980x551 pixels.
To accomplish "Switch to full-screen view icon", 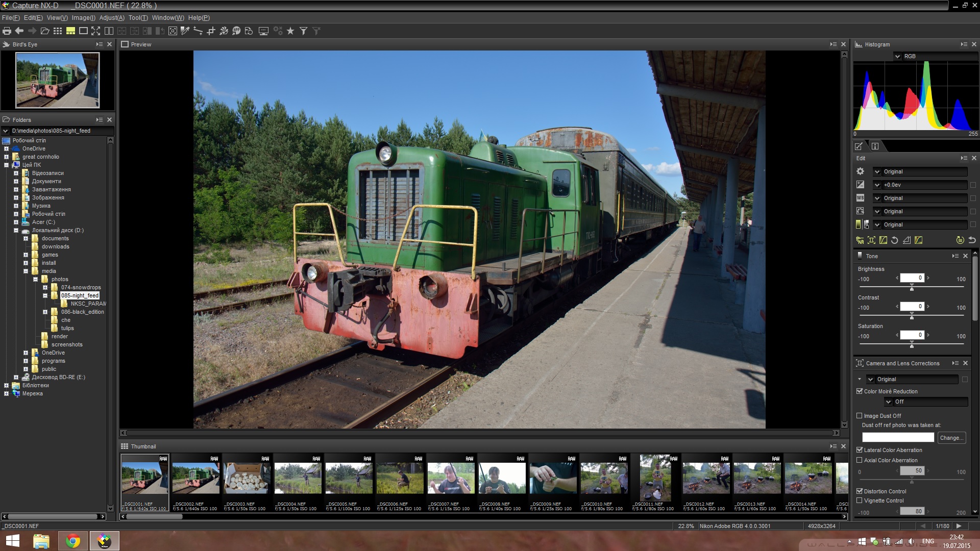I will 95,31.
